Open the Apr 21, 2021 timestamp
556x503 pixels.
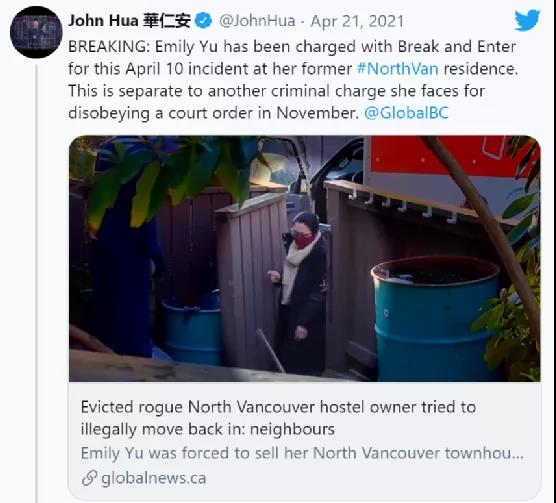point(357,21)
